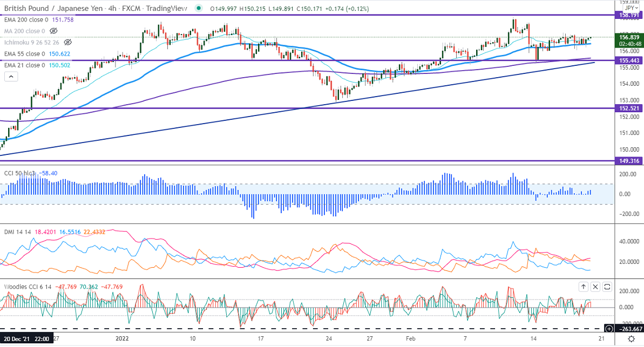Click the 152.521 price level label
This screenshot has height=347, width=644.
pos(628,108)
